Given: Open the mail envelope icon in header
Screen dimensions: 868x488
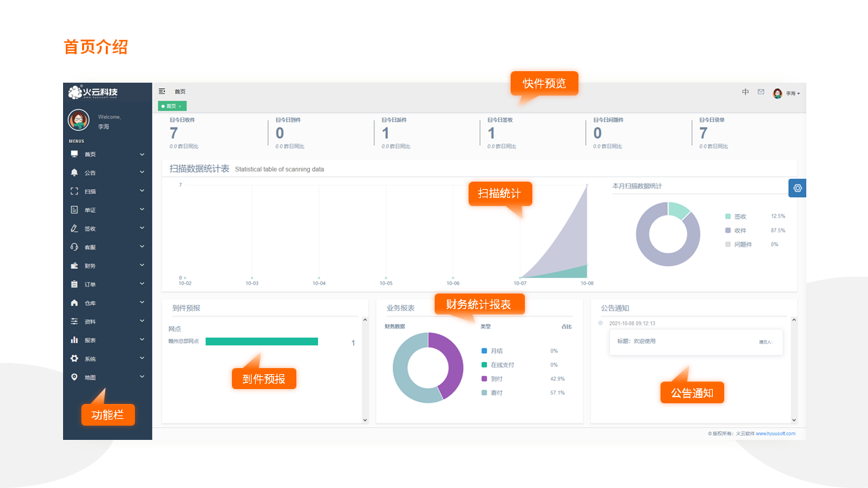Looking at the screenshot, I should (x=761, y=92).
